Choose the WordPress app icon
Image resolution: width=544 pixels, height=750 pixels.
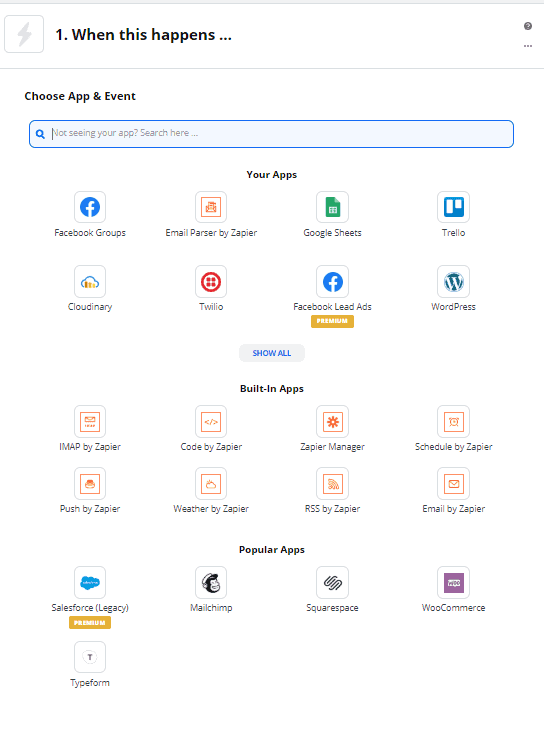tap(454, 282)
